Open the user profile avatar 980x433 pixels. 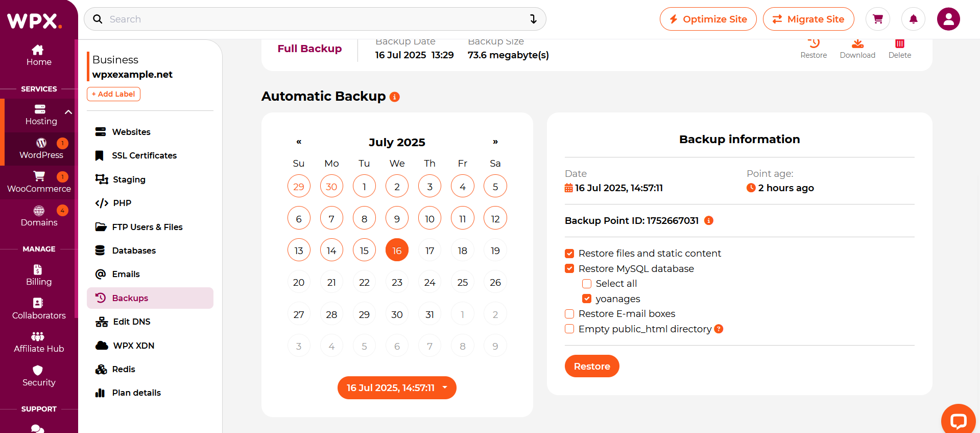click(948, 19)
